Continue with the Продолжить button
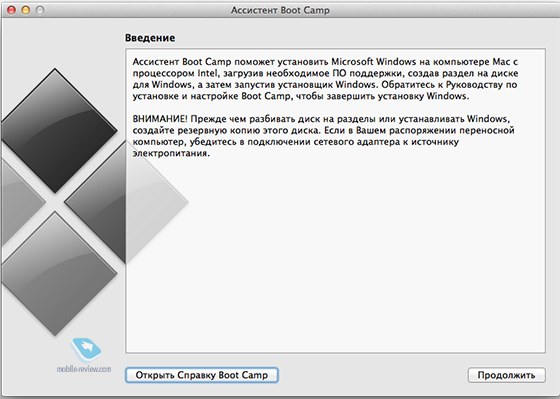560x399 pixels. click(506, 375)
